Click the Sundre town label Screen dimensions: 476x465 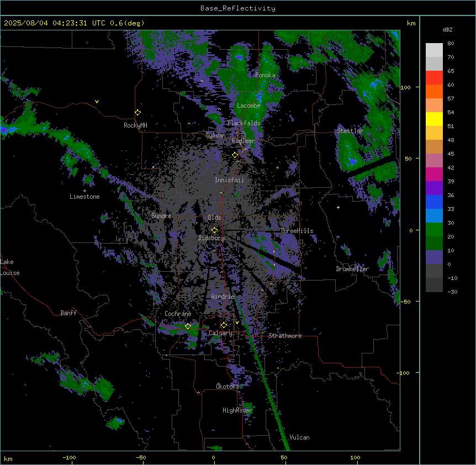click(161, 216)
